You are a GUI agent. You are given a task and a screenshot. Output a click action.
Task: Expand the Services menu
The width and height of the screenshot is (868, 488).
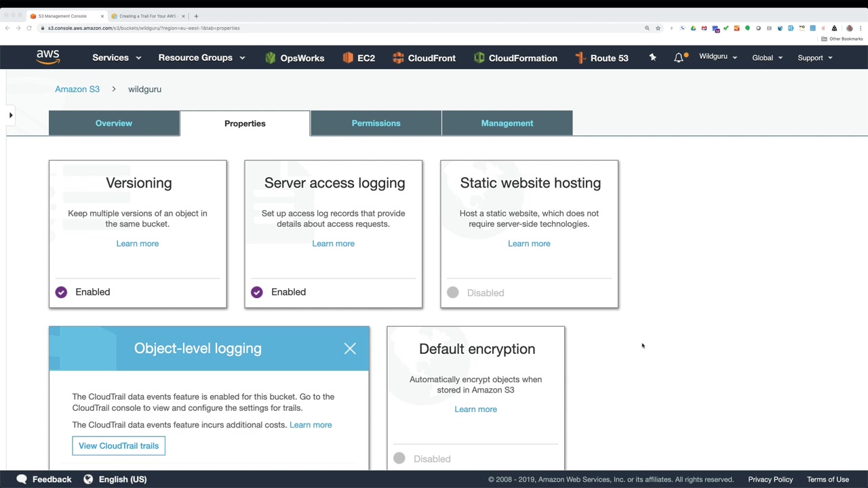tap(117, 58)
